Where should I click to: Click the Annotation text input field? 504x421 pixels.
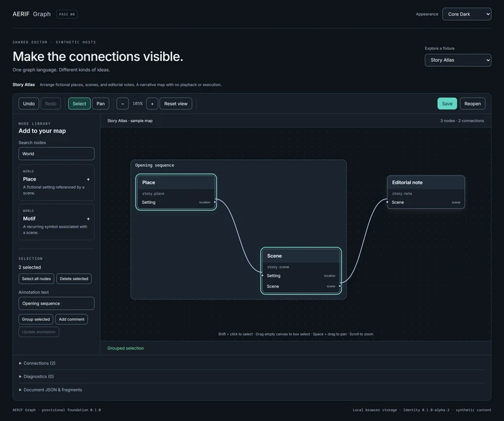click(56, 303)
